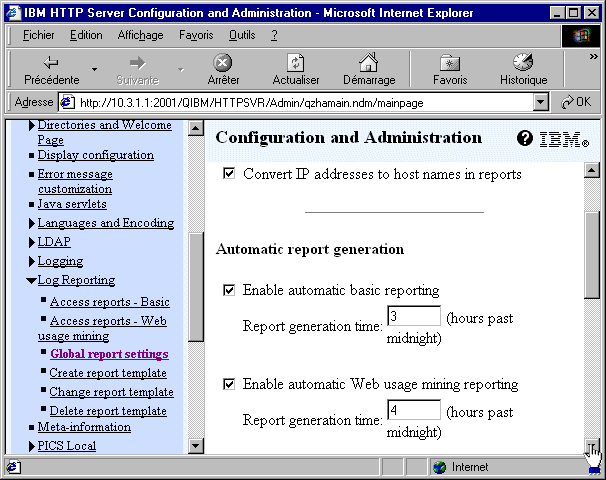Open Error message customization link

(x=75, y=181)
